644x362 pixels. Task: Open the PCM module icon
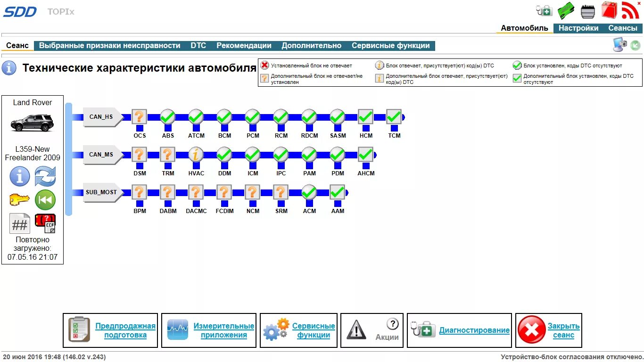(253, 116)
